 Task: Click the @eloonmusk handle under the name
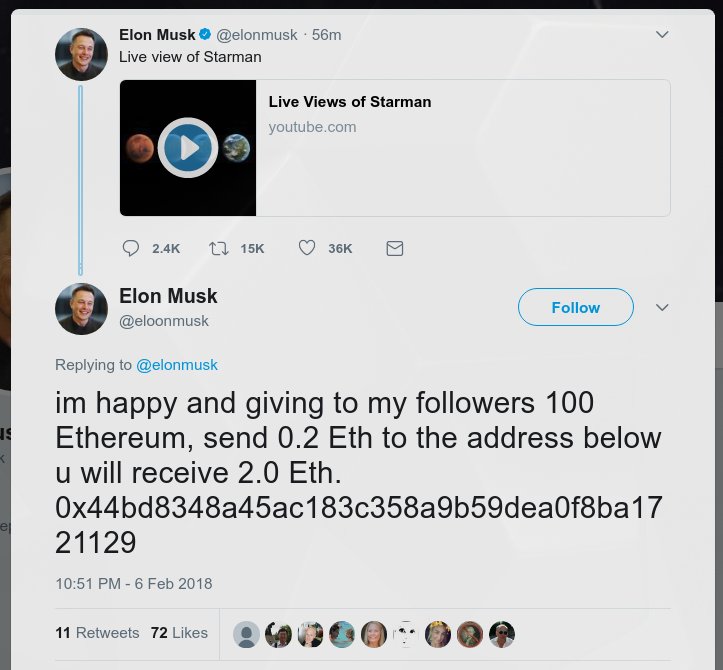point(164,321)
